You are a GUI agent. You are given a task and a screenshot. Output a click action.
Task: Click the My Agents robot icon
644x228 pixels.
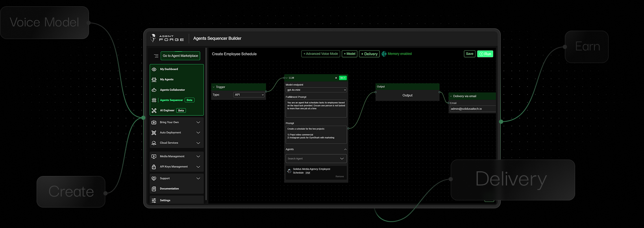pyautogui.click(x=154, y=80)
